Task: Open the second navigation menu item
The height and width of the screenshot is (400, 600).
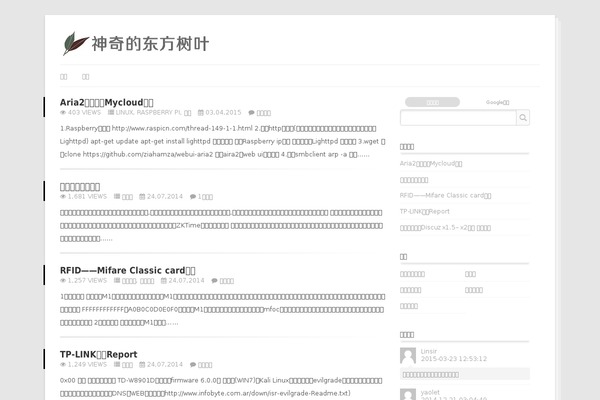Action: pos(85,77)
